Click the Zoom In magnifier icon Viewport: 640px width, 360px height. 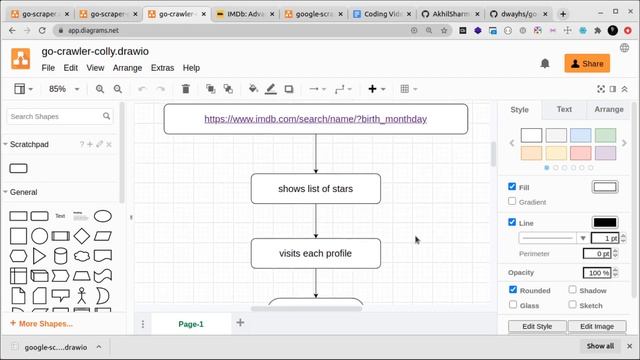pyautogui.click(x=100, y=89)
